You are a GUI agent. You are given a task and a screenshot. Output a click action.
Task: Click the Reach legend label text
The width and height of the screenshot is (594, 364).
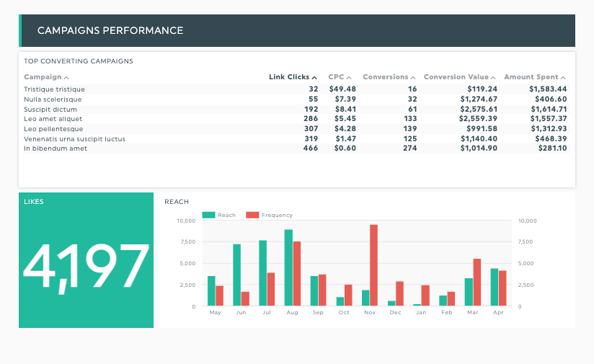[226, 215]
